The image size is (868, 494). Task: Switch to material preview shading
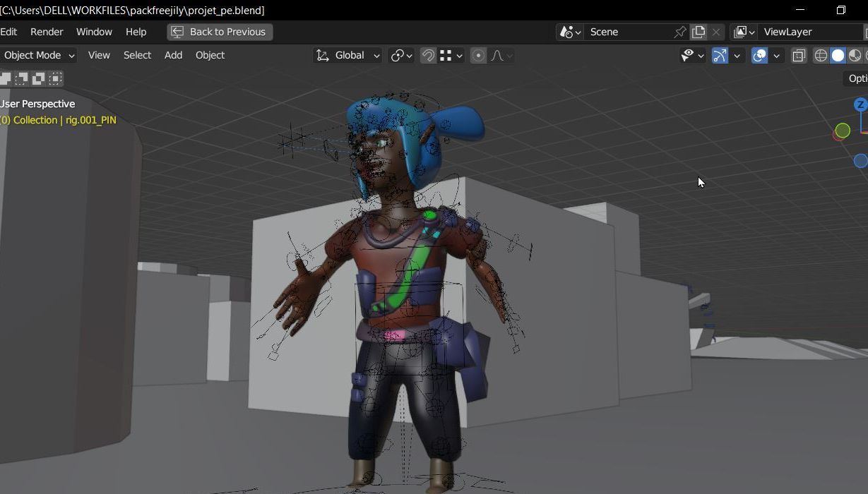855,55
